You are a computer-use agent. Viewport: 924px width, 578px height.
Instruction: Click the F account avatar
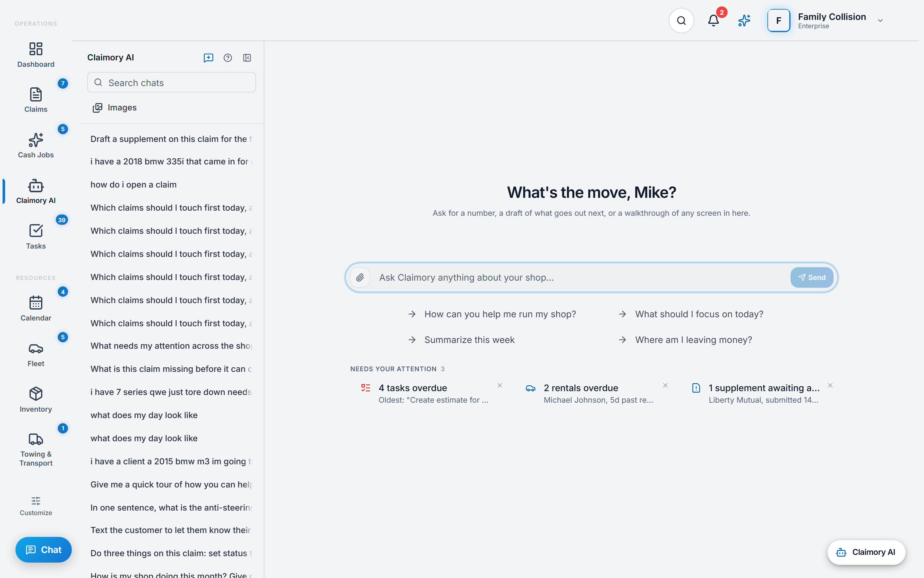pos(779,21)
